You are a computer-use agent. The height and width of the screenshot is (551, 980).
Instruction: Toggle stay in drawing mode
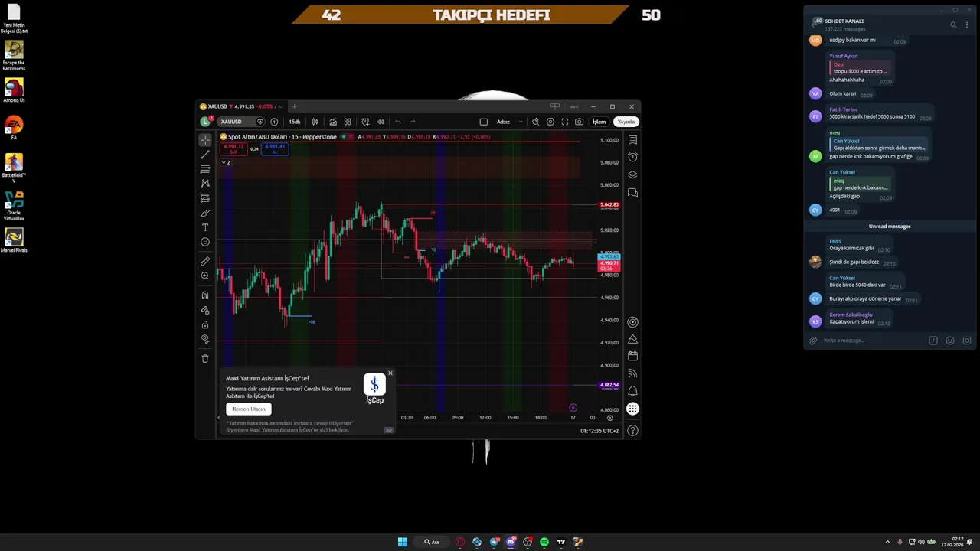(x=205, y=310)
